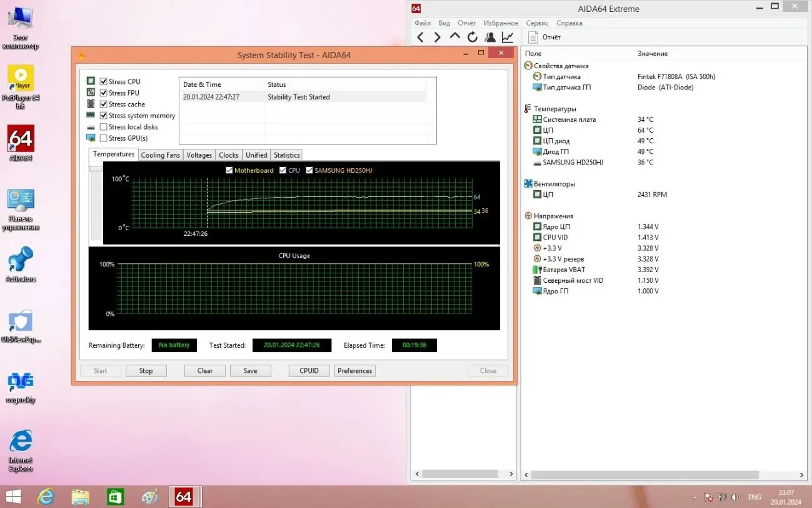
Task: Collapse the Напряжения voltage section
Action: point(527,215)
